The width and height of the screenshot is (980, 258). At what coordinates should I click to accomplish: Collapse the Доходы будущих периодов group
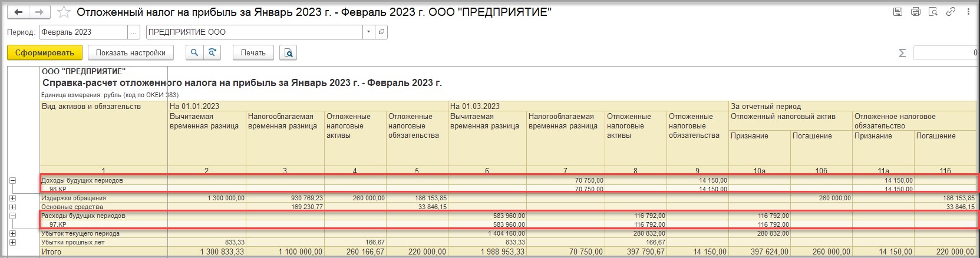pyautogui.click(x=12, y=181)
